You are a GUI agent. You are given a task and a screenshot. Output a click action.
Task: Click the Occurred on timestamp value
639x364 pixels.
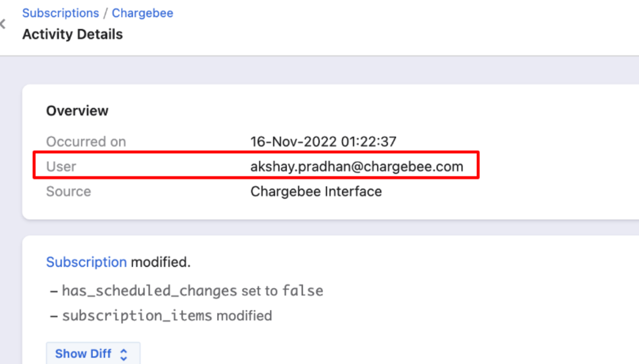pyautogui.click(x=323, y=142)
